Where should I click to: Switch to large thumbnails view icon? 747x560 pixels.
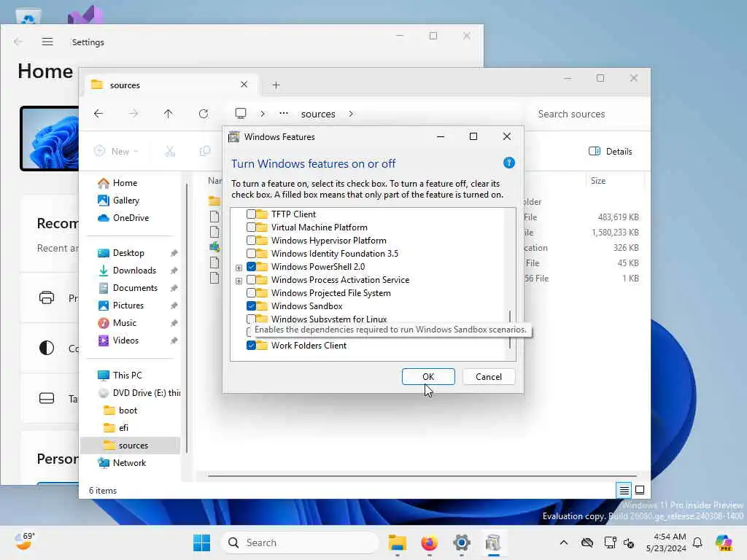(640, 490)
